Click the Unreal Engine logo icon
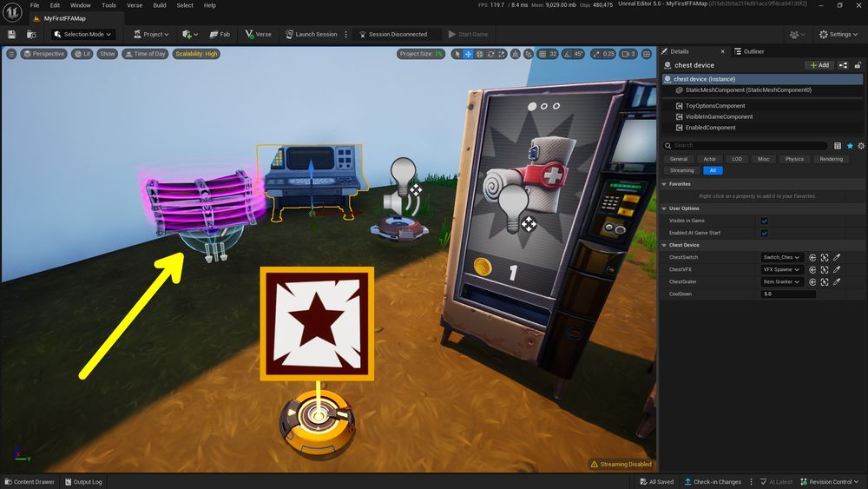The image size is (868, 489). (x=12, y=11)
